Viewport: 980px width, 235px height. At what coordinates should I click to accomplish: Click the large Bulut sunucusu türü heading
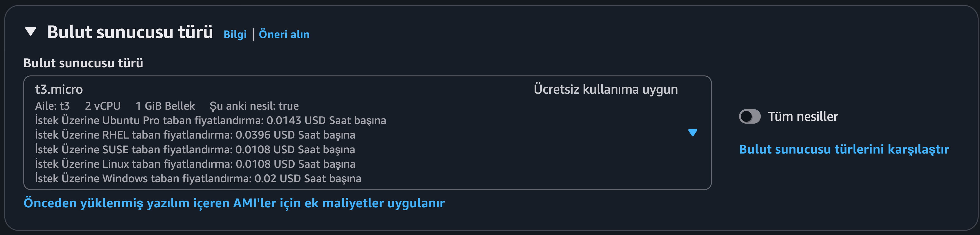(130, 32)
